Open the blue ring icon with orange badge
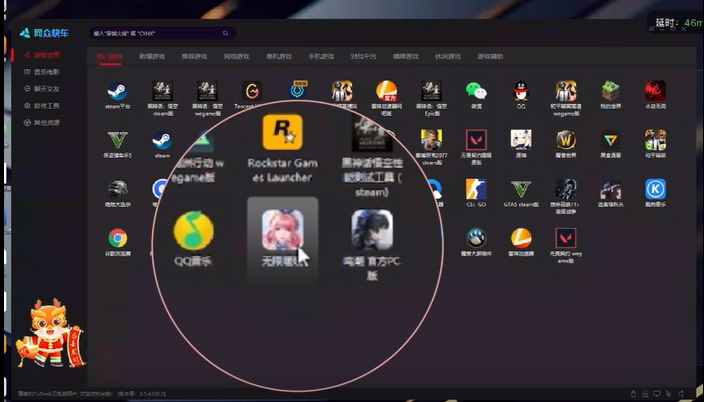 coord(297,91)
